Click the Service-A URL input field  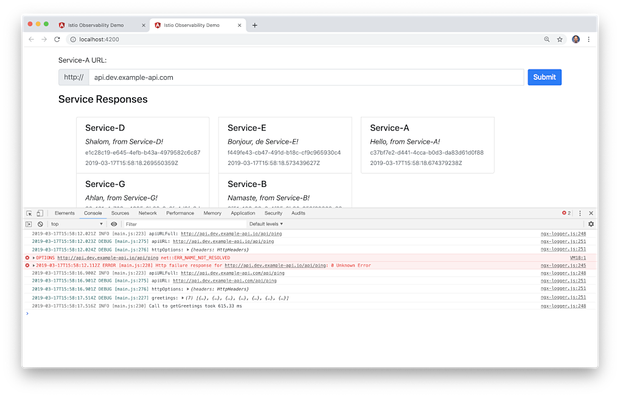coord(306,77)
